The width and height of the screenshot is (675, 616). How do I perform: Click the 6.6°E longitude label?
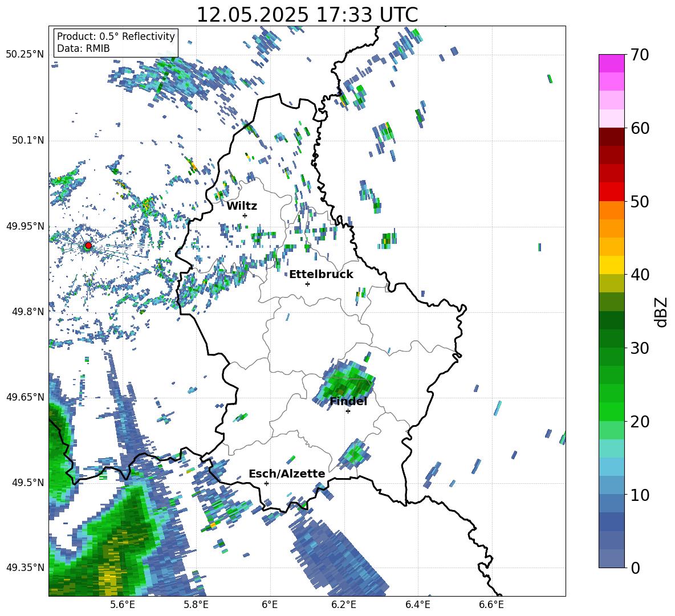click(x=491, y=605)
